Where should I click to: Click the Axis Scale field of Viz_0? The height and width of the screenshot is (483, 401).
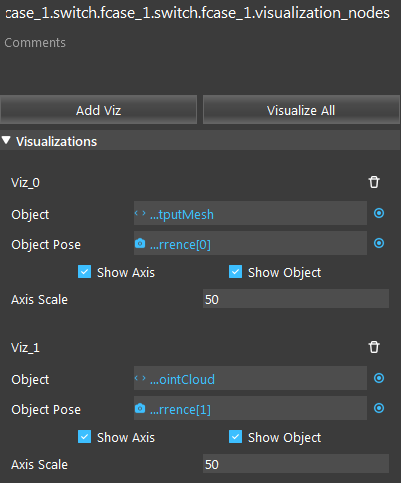(296, 299)
